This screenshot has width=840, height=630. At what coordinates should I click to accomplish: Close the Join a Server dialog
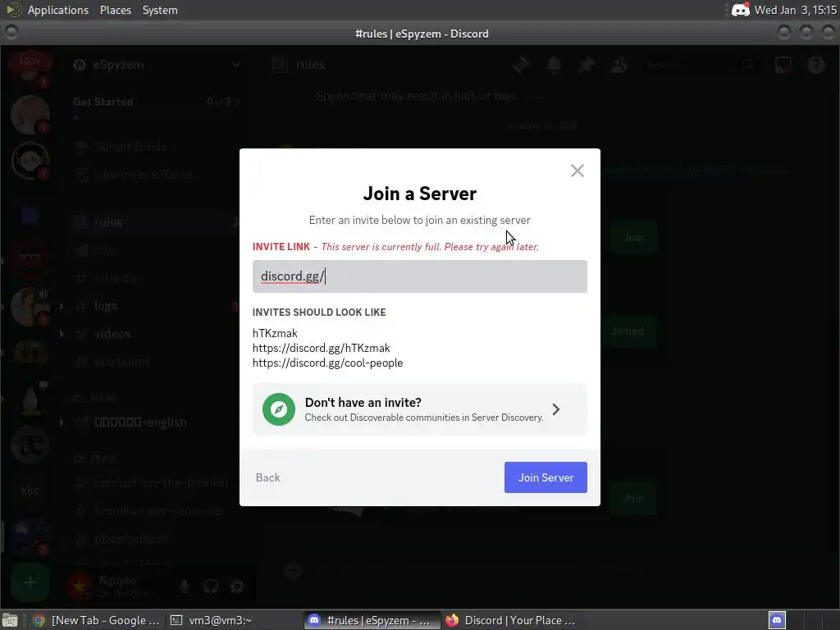coord(577,171)
